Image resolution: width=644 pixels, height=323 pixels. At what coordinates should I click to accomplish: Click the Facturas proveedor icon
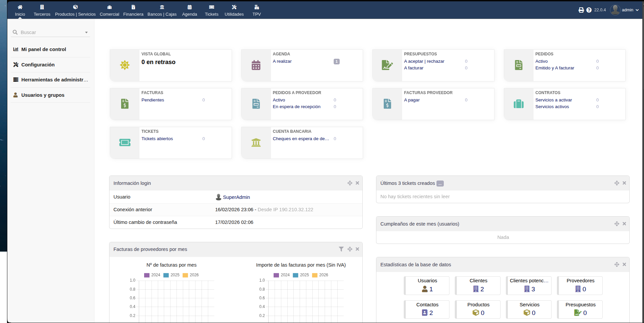pyautogui.click(x=387, y=104)
